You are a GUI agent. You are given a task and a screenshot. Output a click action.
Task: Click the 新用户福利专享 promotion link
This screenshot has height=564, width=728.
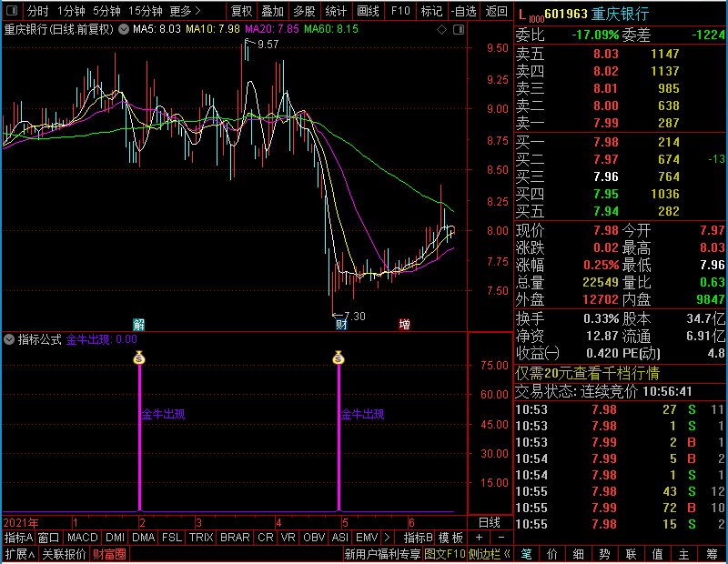(382, 554)
